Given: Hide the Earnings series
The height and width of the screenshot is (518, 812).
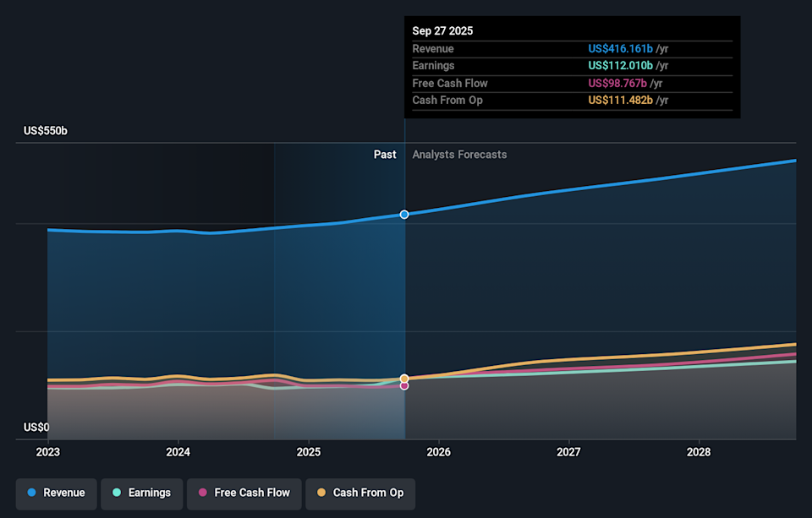Looking at the screenshot, I should click(x=141, y=493).
